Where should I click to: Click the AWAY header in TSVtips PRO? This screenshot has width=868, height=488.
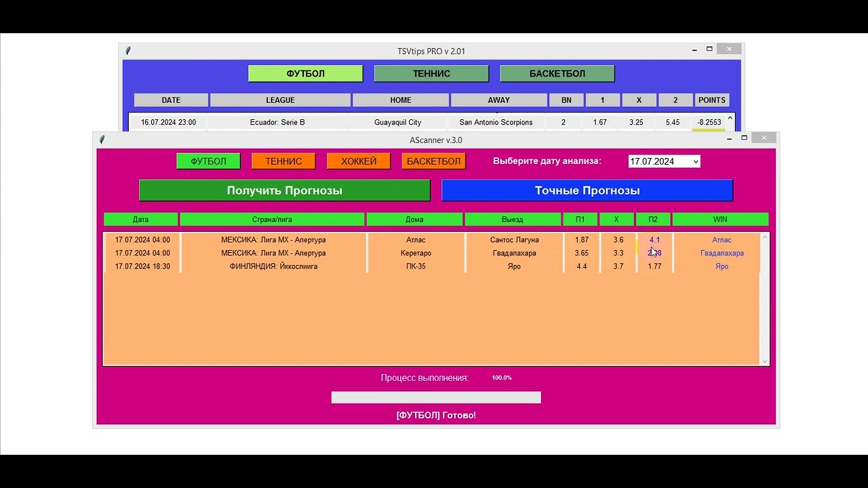click(x=498, y=100)
